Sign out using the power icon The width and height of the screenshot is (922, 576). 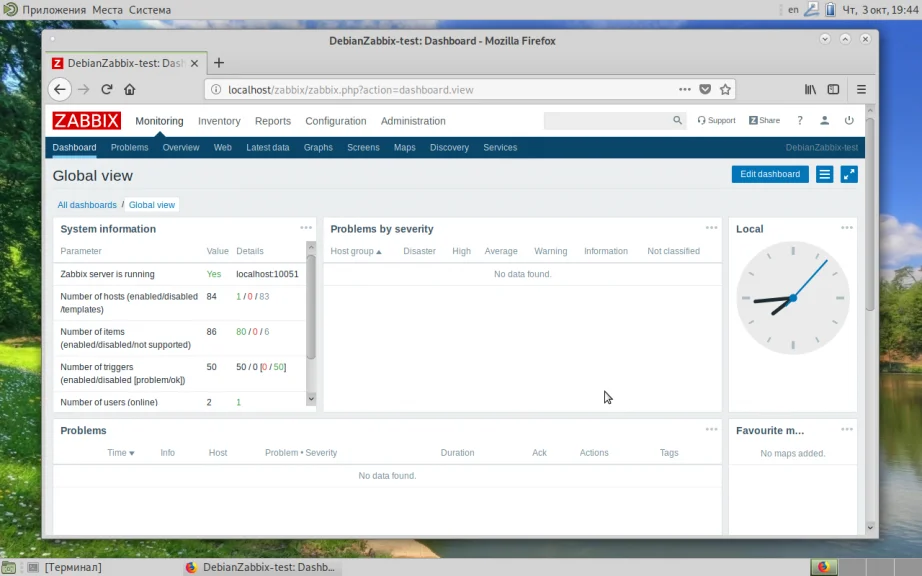coord(849,120)
